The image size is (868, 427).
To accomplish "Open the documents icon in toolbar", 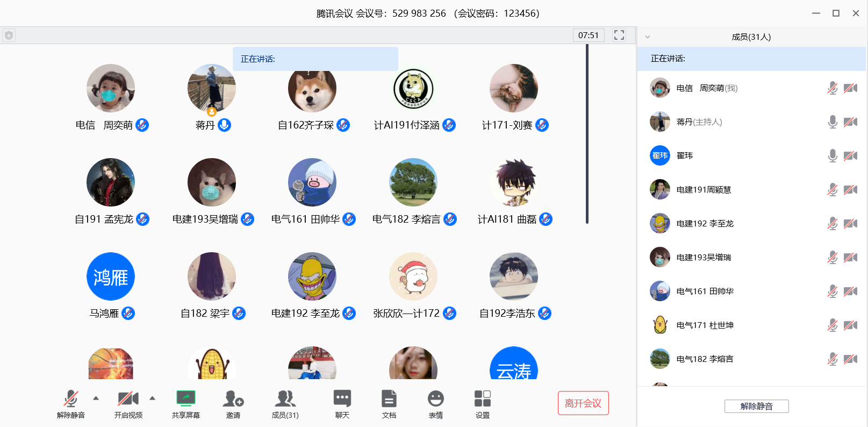I will [389, 399].
